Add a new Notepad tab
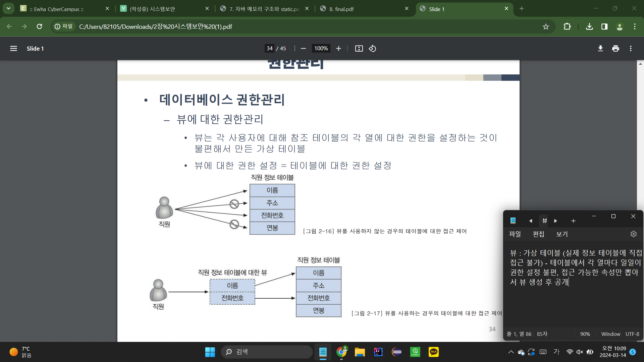Viewport: 644px width, 362px height. (x=573, y=221)
